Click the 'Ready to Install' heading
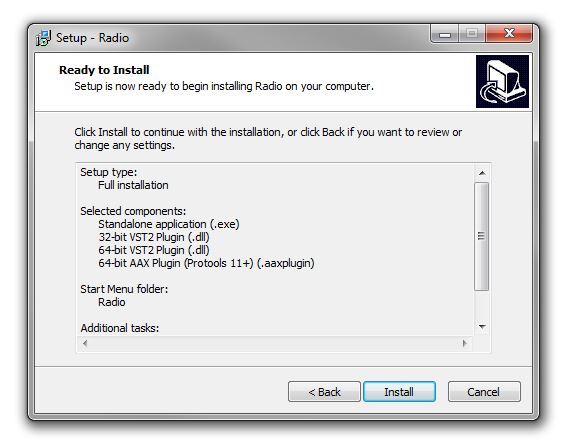The width and height of the screenshot is (567, 446). point(104,70)
